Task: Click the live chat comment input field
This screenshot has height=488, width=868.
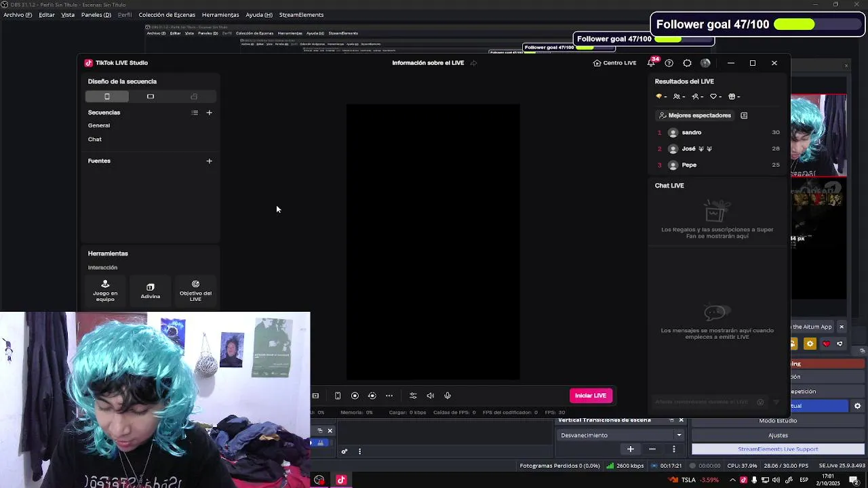Action: pyautogui.click(x=710, y=402)
